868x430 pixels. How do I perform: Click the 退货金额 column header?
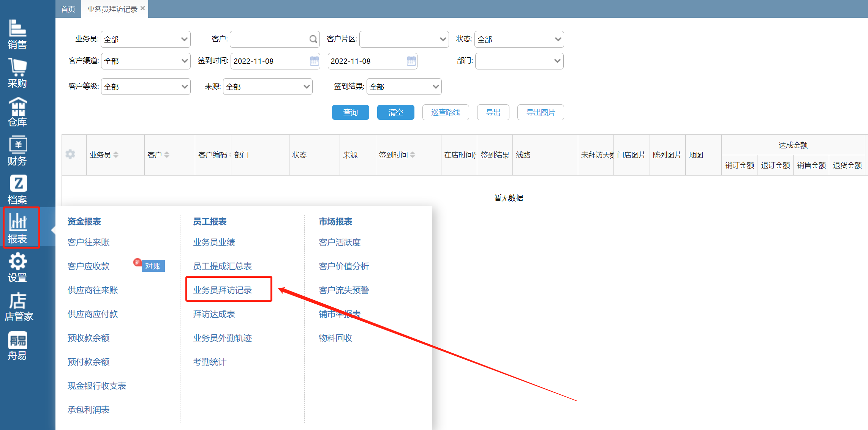pyautogui.click(x=847, y=165)
